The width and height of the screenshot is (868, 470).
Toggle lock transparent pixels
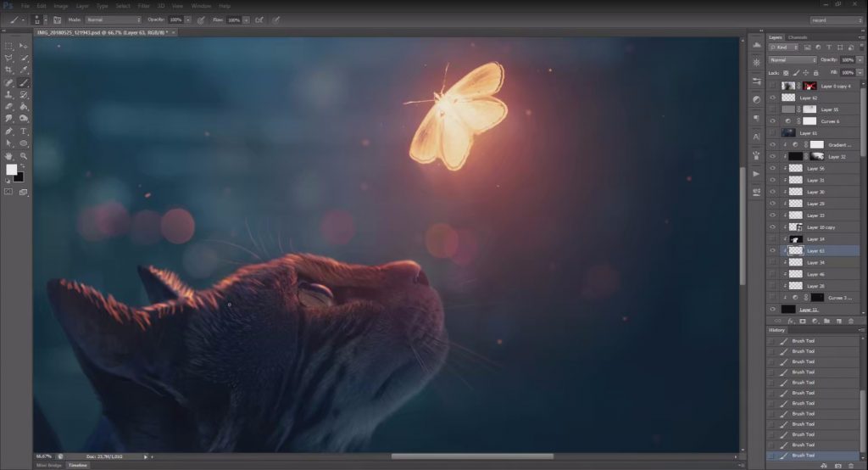786,73
